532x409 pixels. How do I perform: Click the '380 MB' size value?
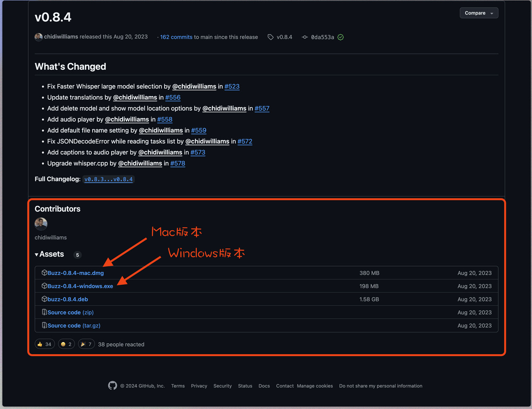tap(369, 273)
